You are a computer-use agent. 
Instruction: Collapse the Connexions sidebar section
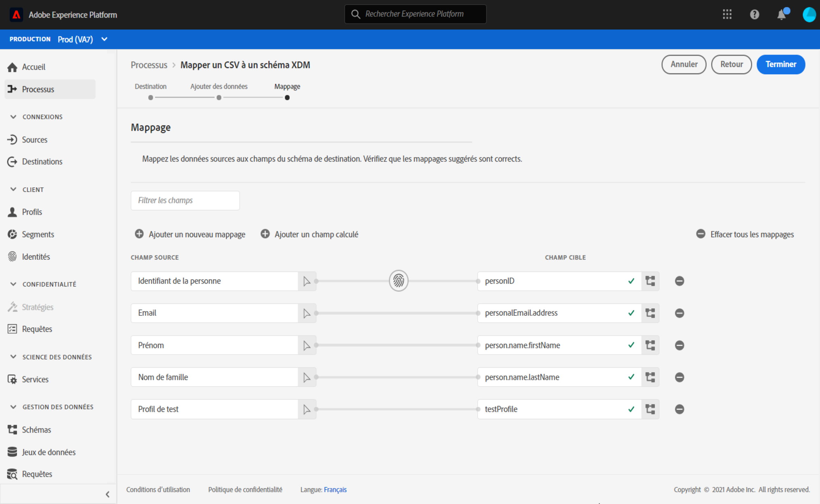[13, 117]
